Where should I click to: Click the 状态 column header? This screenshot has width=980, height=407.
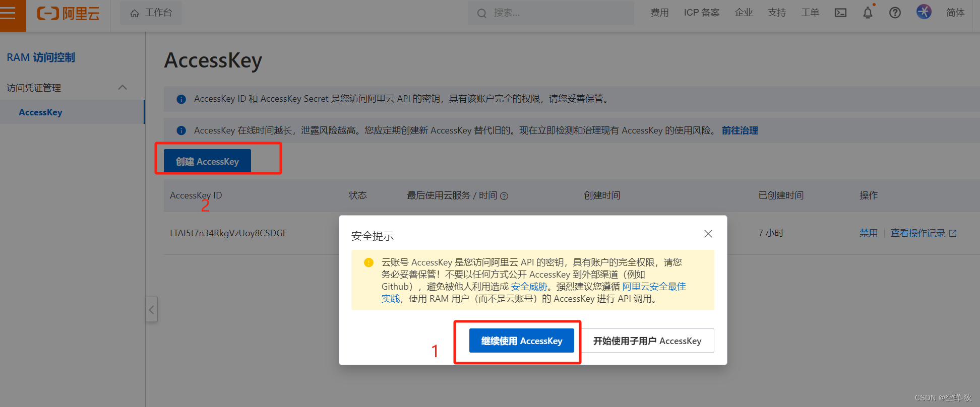[x=358, y=195]
